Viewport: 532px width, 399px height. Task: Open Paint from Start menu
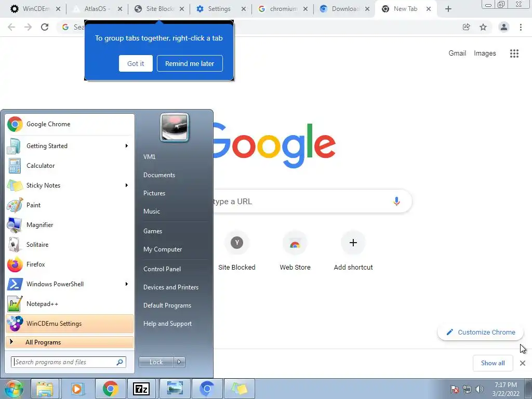coord(70,205)
